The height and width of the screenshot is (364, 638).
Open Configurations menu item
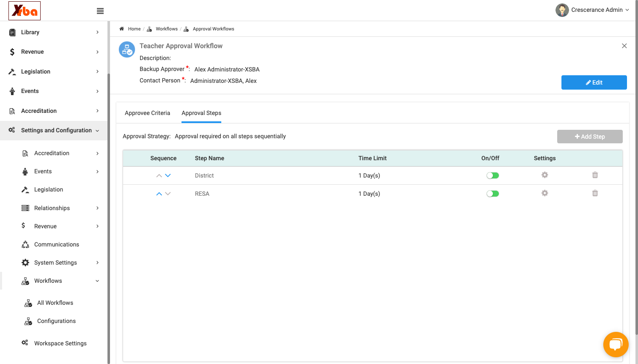[56, 321]
